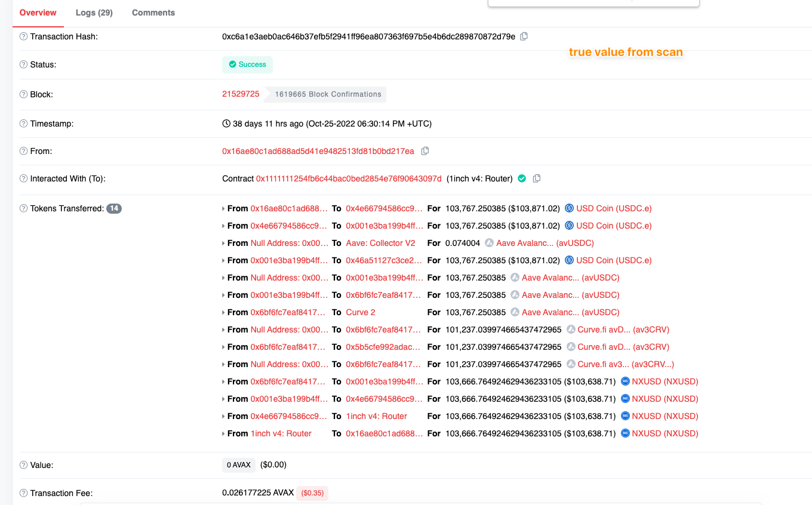
Task: Expand transfer row to 0x46a51127c3ce2...
Action: coord(224,260)
